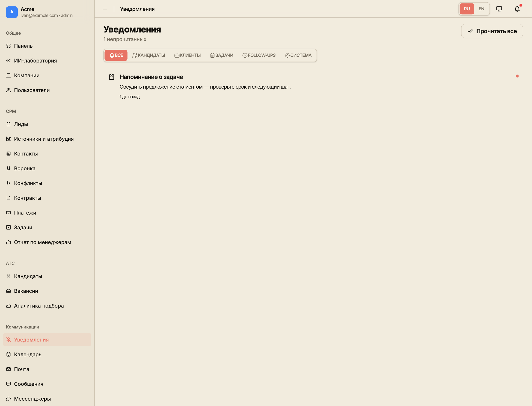The height and width of the screenshot is (406, 532).
Task: Click the Прочитать все button
Action: coord(492,31)
